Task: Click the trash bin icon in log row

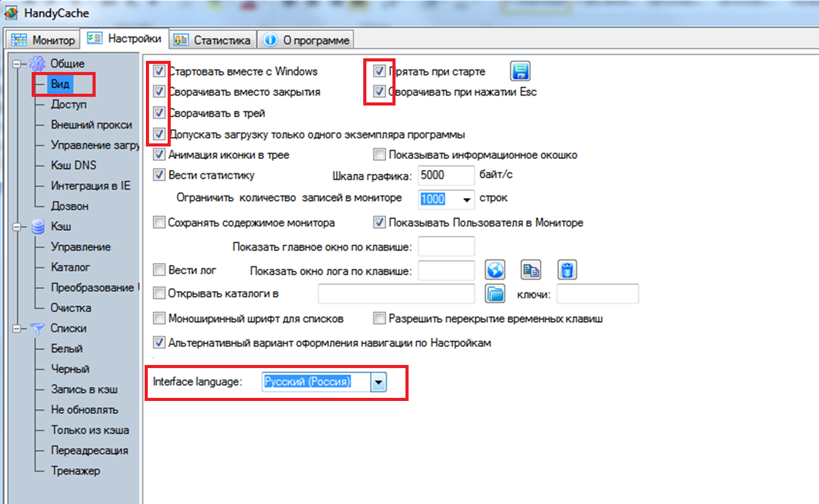Action: pos(568,270)
